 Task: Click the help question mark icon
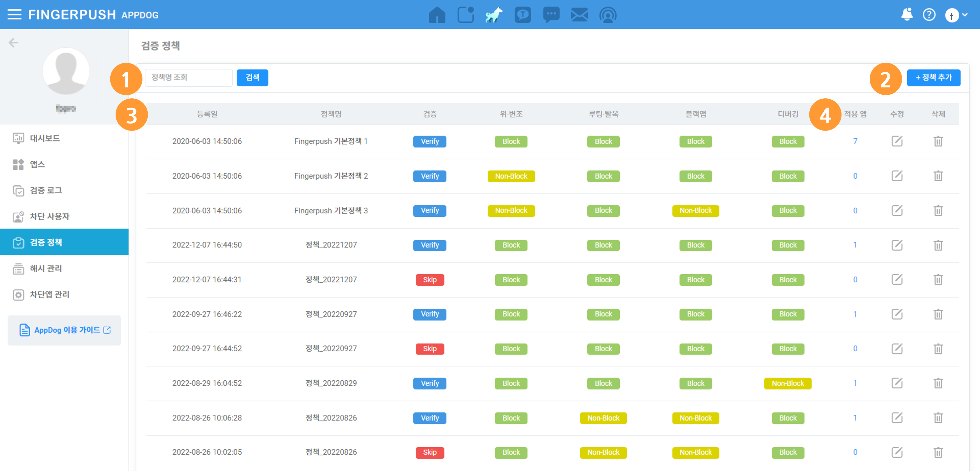pyautogui.click(x=929, y=15)
